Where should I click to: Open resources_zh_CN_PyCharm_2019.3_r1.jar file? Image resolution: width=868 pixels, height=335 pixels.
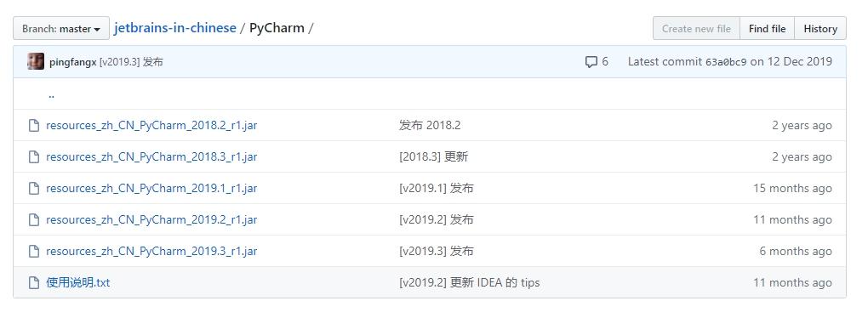151,252
